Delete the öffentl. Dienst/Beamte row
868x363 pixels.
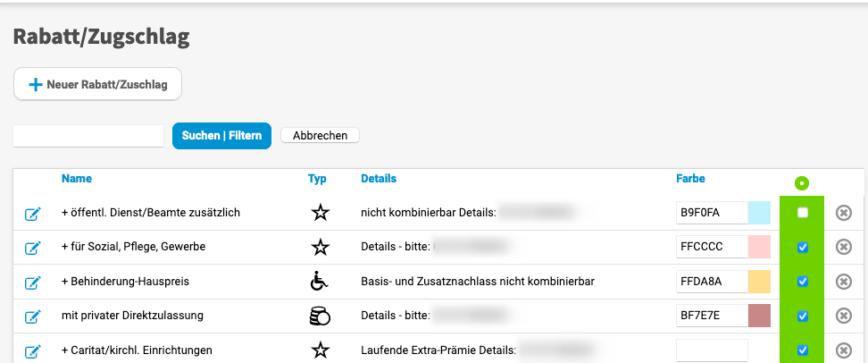[x=843, y=213]
